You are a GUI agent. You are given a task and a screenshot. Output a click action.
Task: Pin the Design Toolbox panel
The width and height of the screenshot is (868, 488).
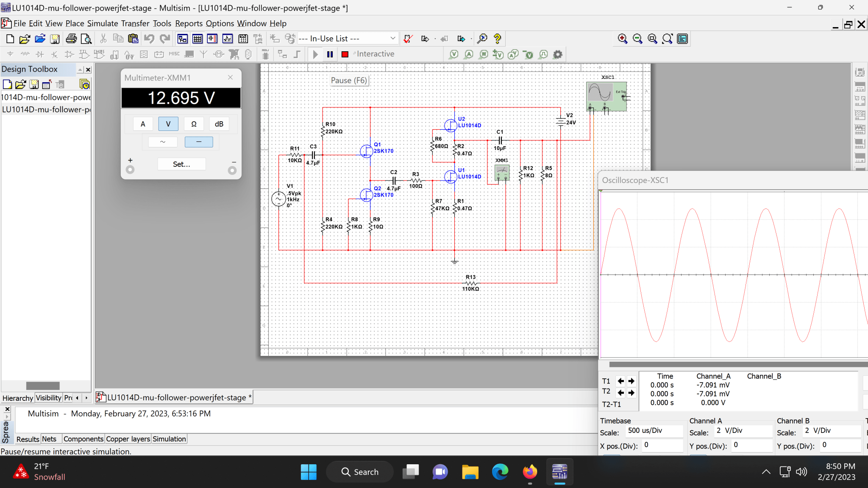point(80,69)
